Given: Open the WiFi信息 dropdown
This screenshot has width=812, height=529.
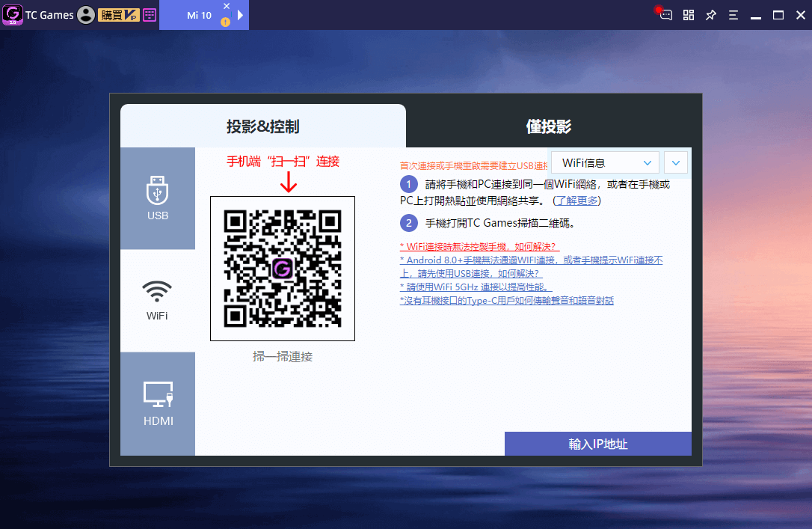Looking at the screenshot, I should (605, 162).
